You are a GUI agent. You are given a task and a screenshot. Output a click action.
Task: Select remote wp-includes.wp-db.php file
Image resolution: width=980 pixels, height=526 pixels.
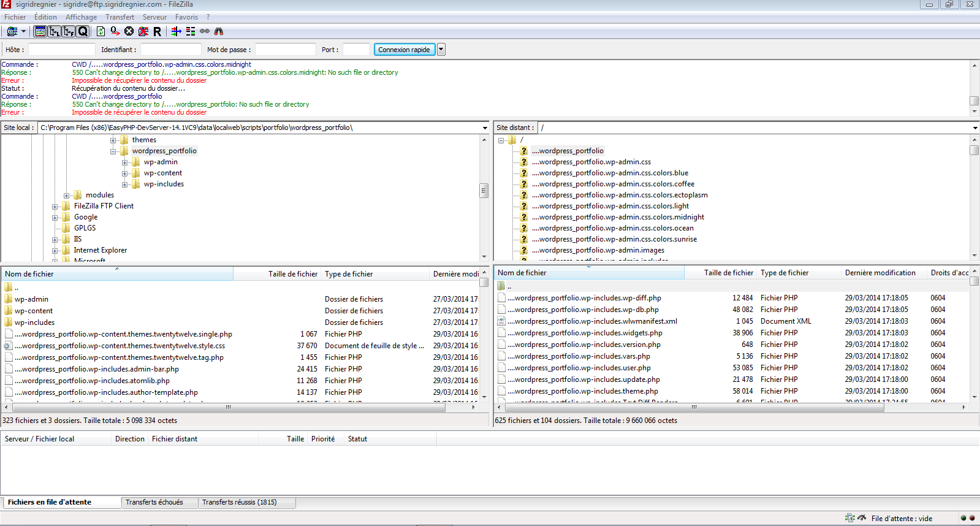[583, 310]
